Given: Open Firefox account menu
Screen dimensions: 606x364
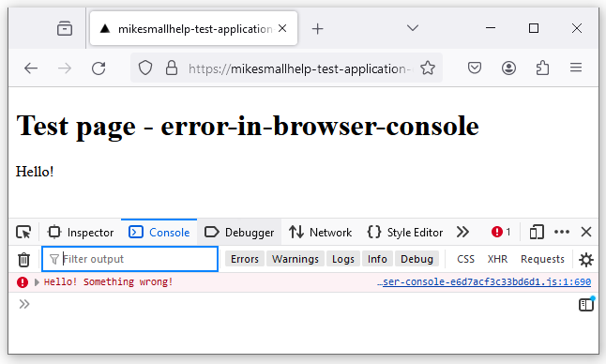Looking at the screenshot, I should [x=508, y=68].
